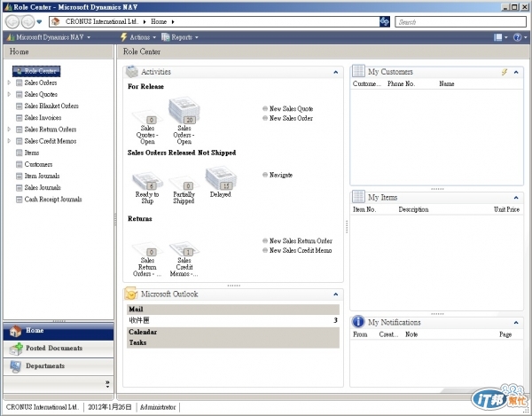
Task: Collapse the My Items part
Action: tap(516, 198)
